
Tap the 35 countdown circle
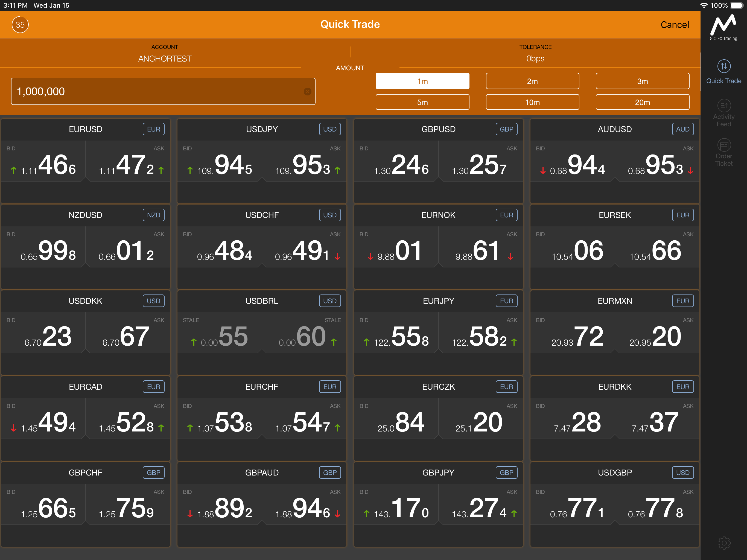(x=20, y=25)
